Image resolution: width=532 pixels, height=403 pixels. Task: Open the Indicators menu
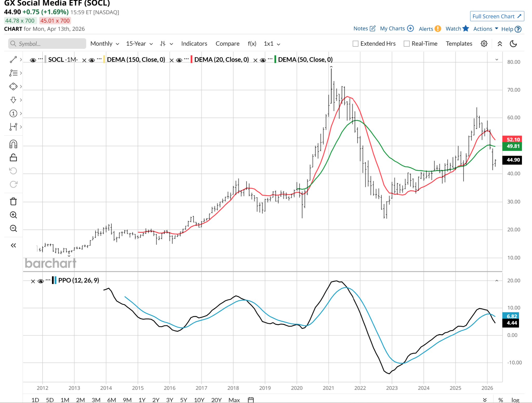coord(194,44)
